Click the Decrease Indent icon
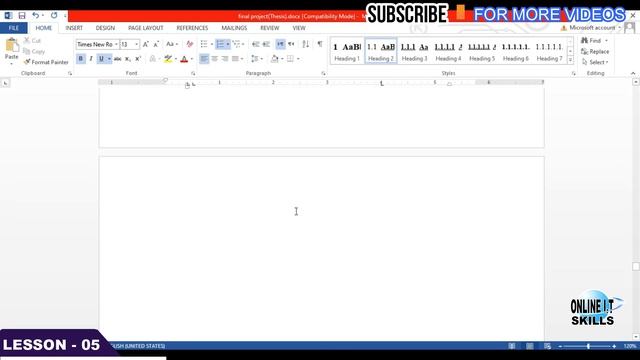 pyautogui.click(x=256, y=44)
